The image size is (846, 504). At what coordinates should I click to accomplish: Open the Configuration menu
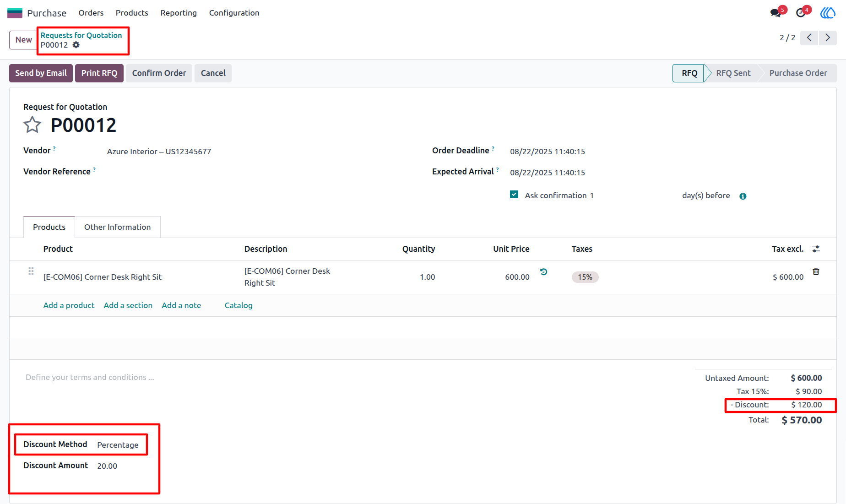[234, 13]
